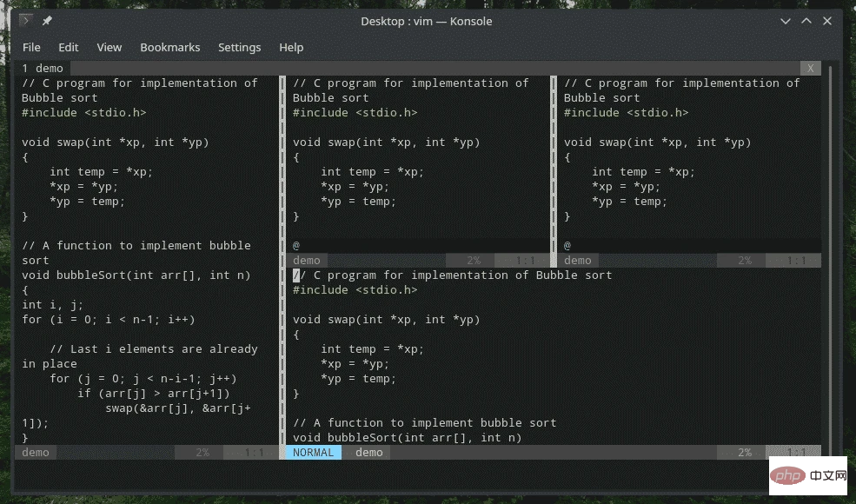
Task: Open the View menu
Action: pos(109,47)
